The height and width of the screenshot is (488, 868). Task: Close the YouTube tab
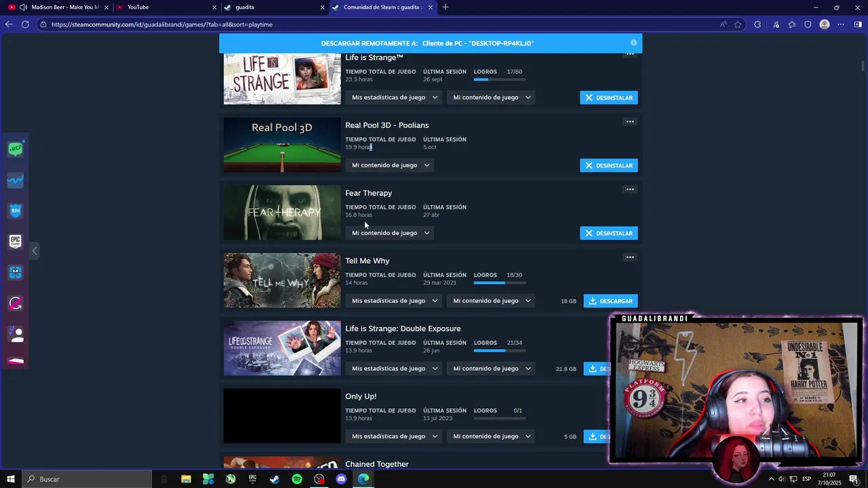(x=215, y=7)
